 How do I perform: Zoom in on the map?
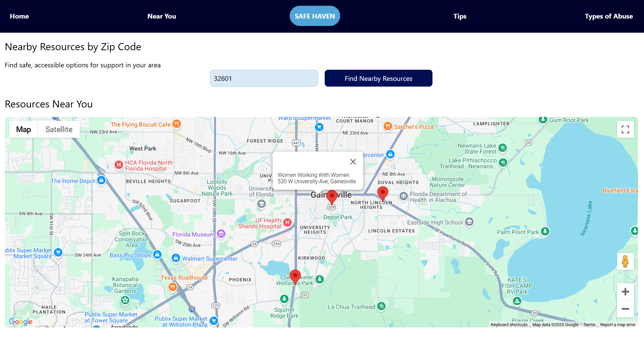[x=625, y=292]
